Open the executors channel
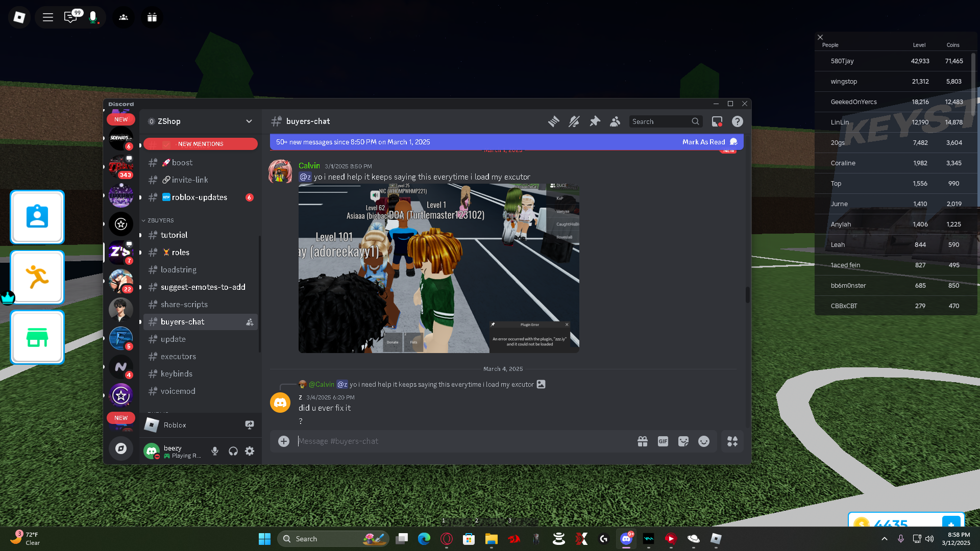This screenshot has width=980, height=551. [201, 357]
